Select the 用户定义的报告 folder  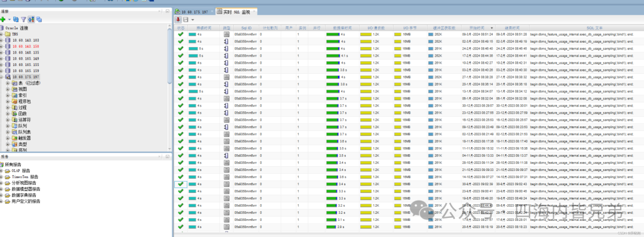pos(26,201)
